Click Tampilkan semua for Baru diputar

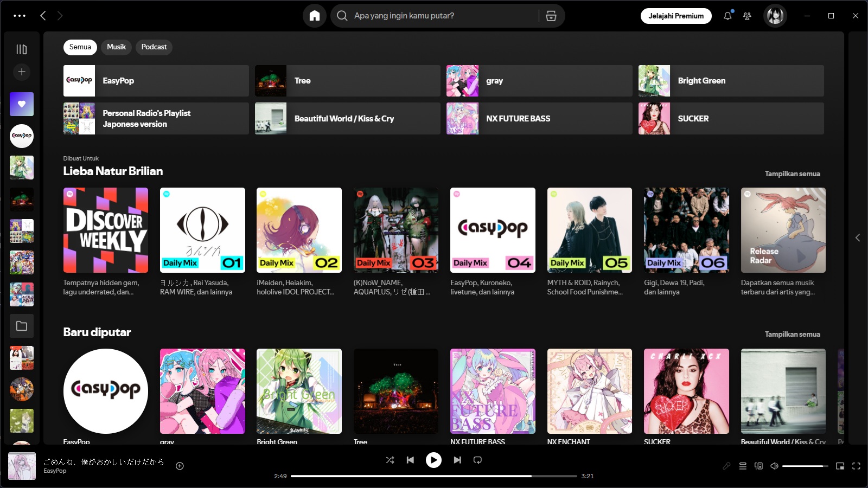pos(792,334)
